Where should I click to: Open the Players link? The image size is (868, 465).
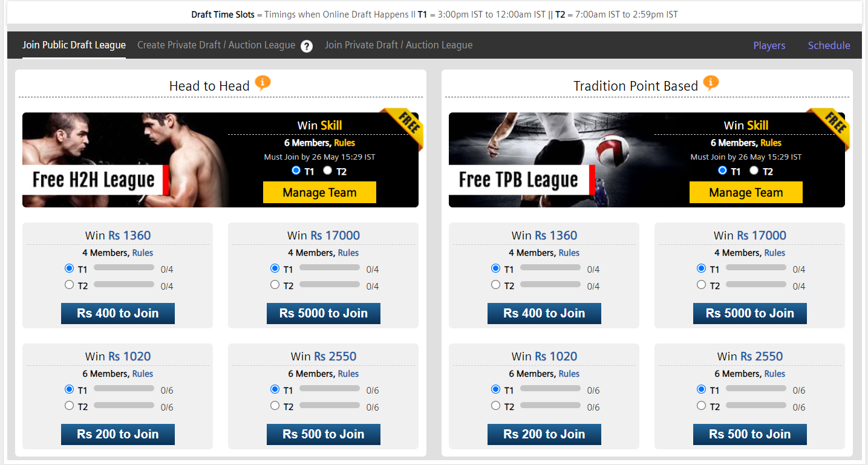click(769, 45)
